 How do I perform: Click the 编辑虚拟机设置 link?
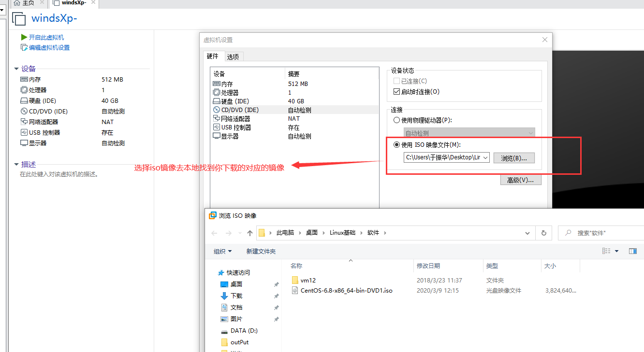[49, 47]
